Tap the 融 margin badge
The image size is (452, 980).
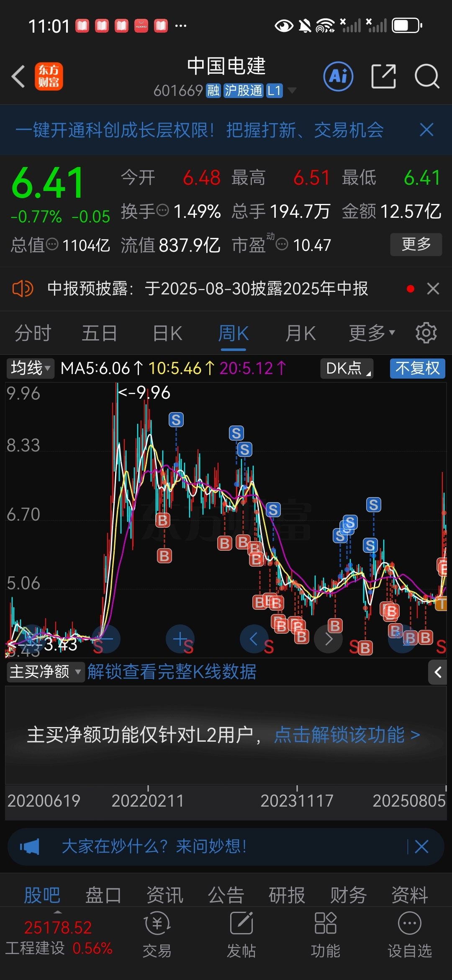click(213, 90)
